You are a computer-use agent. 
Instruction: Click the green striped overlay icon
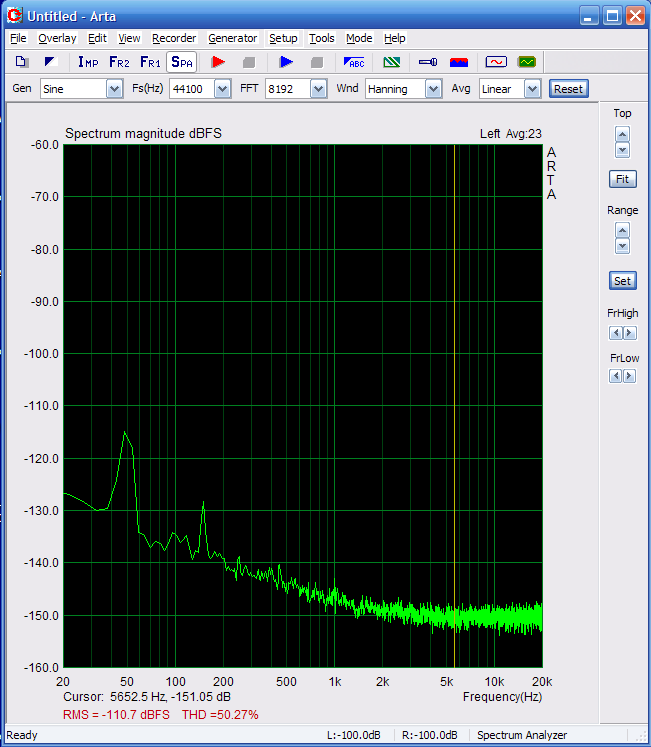(392, 62)
